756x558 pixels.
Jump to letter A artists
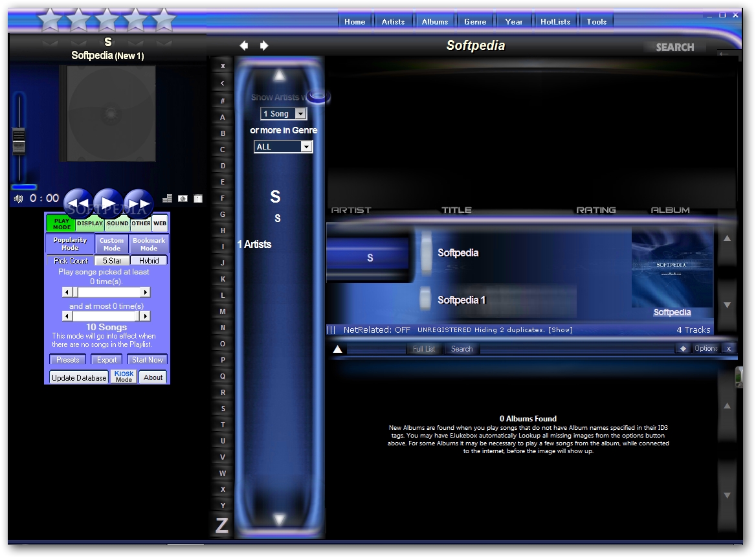pyautogui.click(x=223, y=117)
